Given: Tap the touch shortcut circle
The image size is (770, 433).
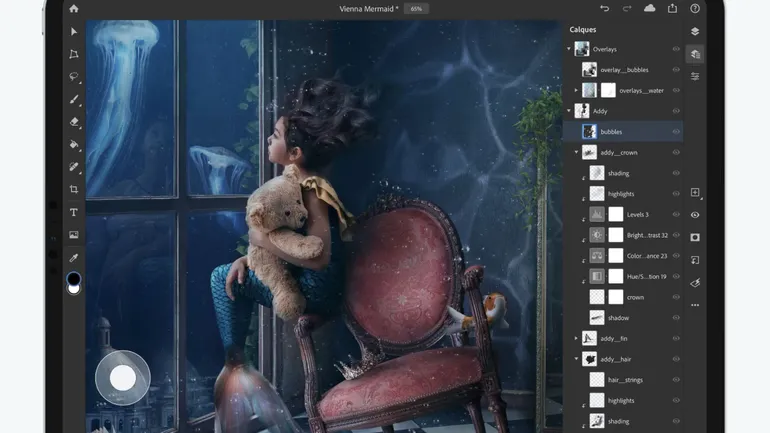Looking at the screenshot, I should click(123, 378).
